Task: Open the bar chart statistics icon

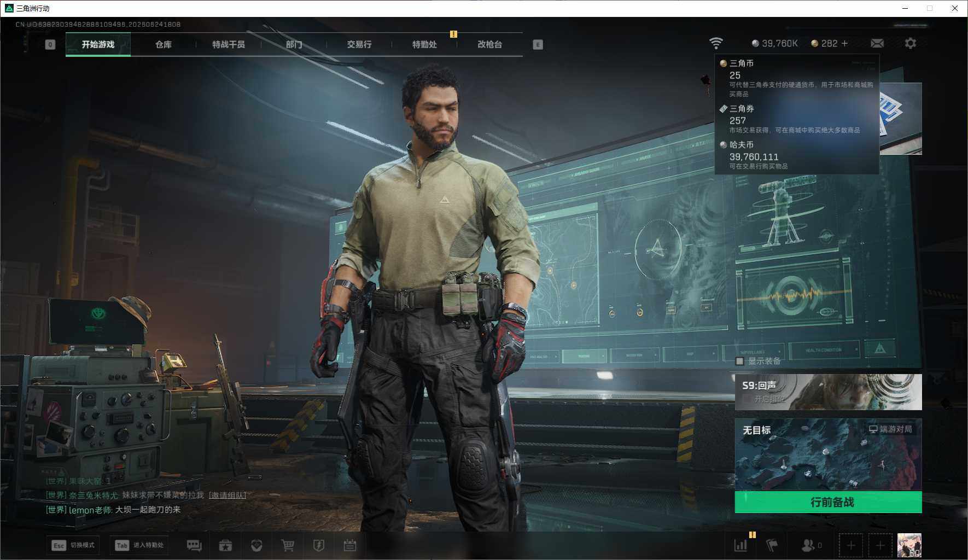Action: [x=740, y=545]
